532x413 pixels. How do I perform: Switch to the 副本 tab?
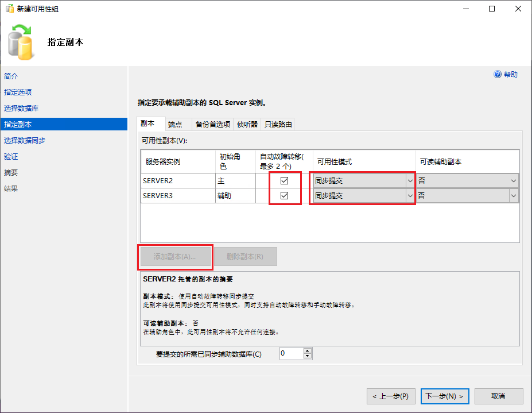click(150, 123)
